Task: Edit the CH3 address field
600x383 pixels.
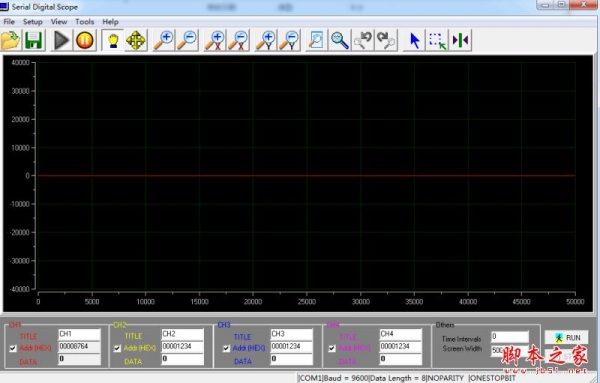Action: 292,346
